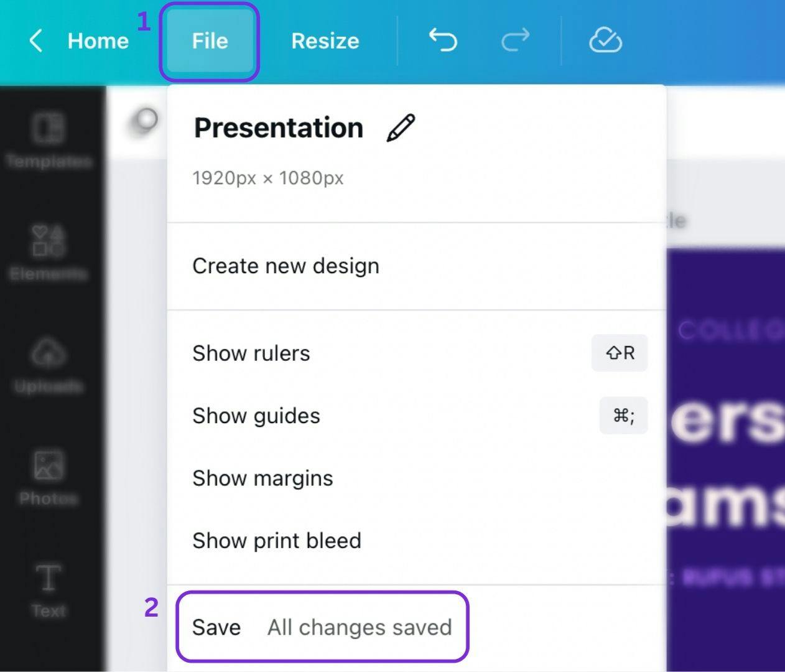The height and width of the screenshot is (672, 785).
Task: Click the back arrow next to Home
Action: (36, 41)
